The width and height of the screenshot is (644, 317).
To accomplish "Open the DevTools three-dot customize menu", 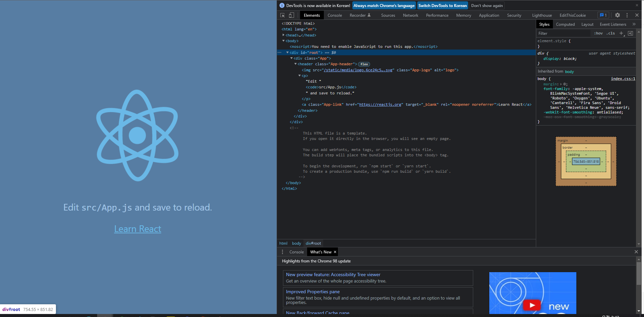I will coord(627,15).
